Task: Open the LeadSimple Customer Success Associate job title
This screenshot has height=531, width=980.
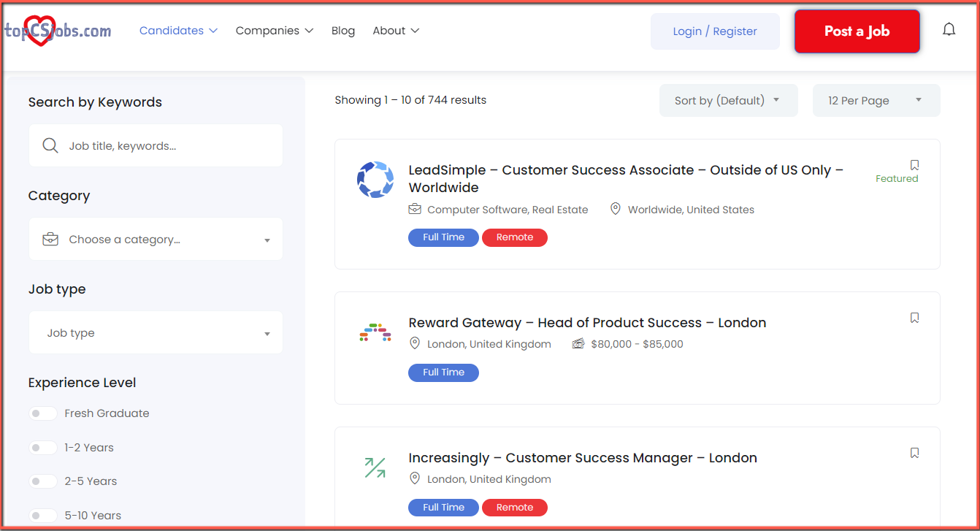Action: point(626,179)
